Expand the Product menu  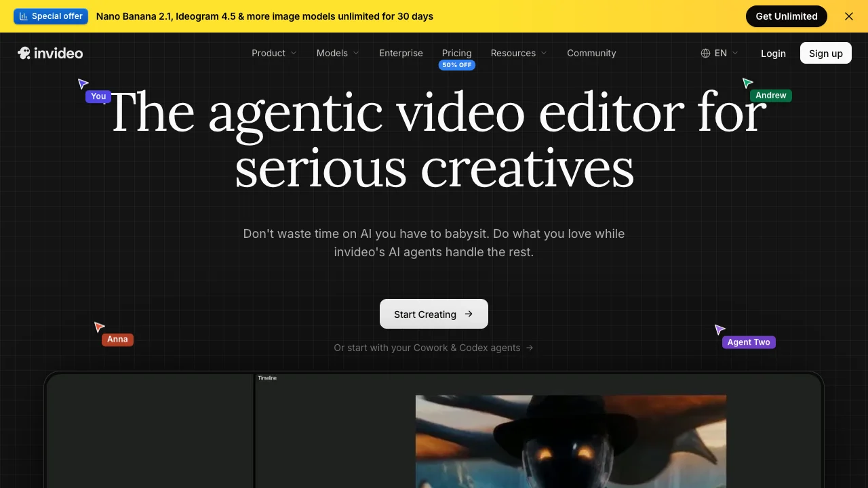point(274,53)
